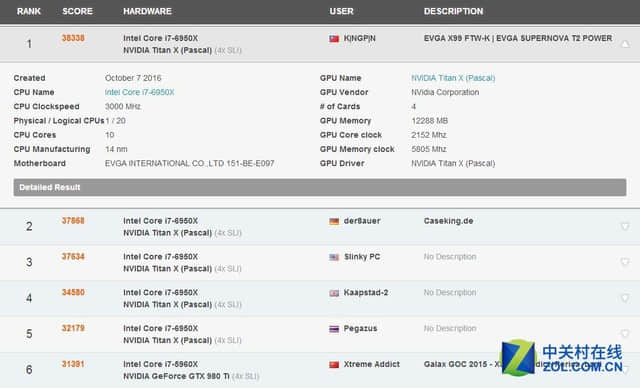The height and width of the screenshot is (388, 640).
Task: Open the 38338 score for rank 1
Action: 73,38
